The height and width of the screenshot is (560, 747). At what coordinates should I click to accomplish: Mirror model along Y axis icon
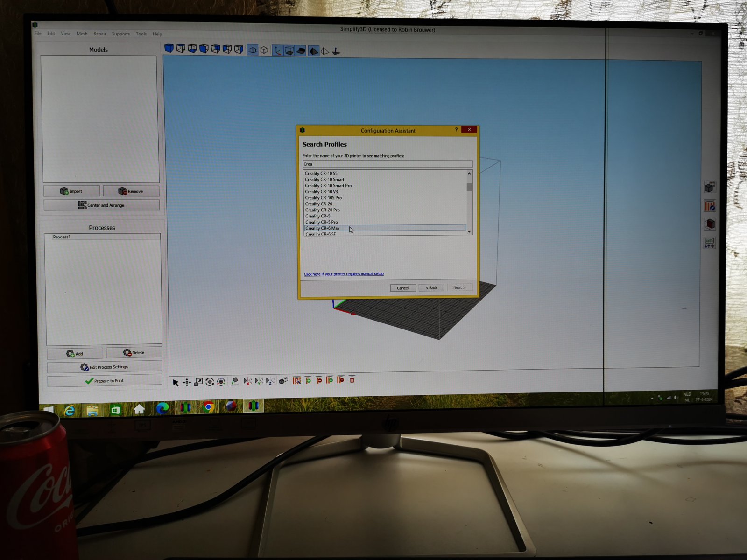coord(259,381)
